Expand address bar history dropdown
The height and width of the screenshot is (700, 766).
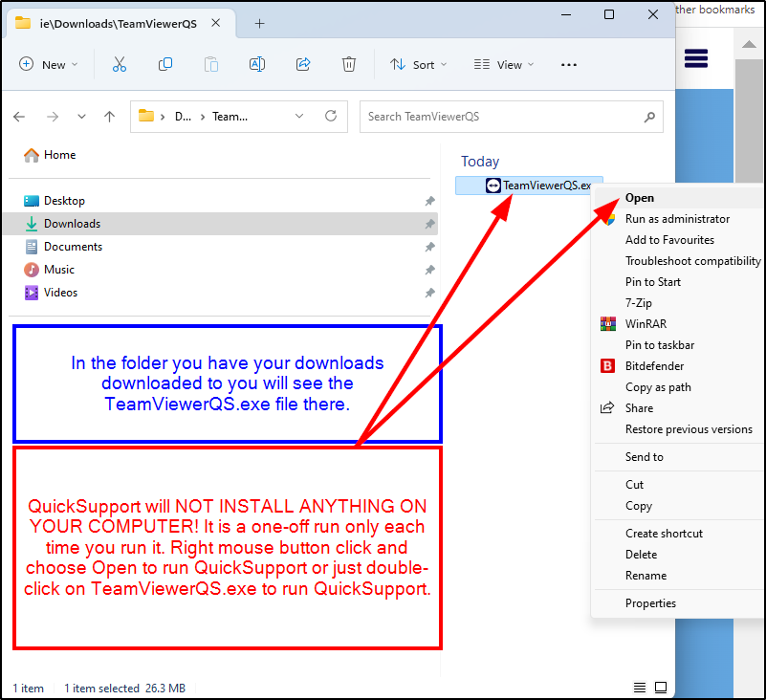299,117
